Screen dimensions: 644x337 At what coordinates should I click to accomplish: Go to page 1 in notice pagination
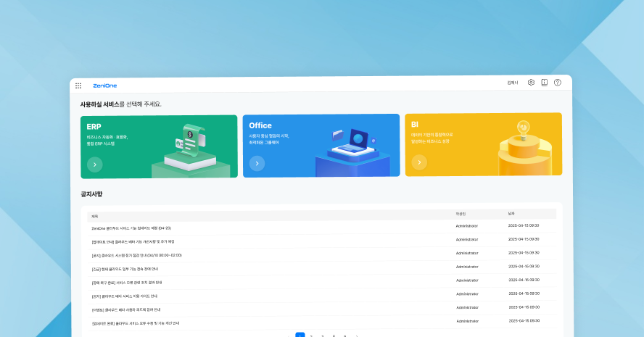pos(300,335)
